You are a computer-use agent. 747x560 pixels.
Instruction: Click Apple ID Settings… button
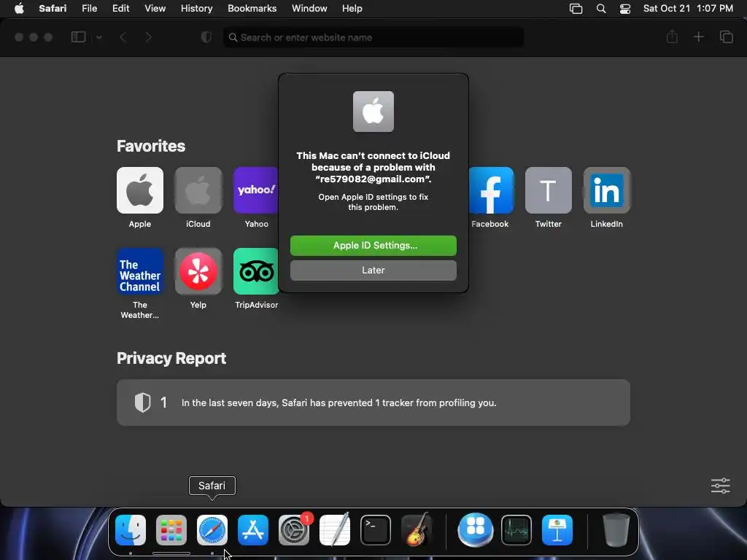point(373,246)
